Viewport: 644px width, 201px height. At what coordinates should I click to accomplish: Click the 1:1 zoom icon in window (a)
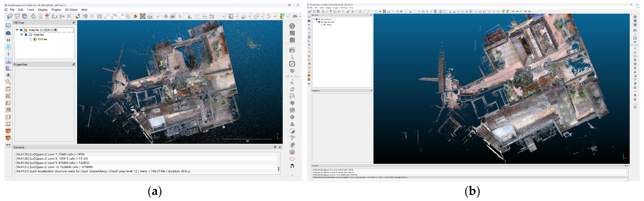coord(8,40)
